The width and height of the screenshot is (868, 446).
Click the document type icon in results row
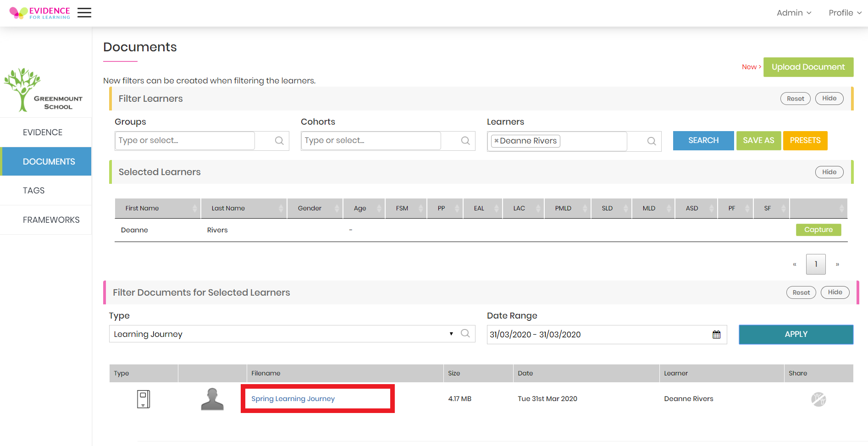(143, 398)
